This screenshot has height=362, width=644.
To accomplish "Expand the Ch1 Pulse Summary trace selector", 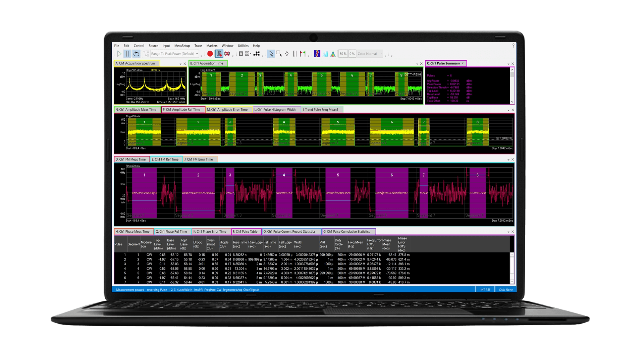I will click(x=463, y=63).
